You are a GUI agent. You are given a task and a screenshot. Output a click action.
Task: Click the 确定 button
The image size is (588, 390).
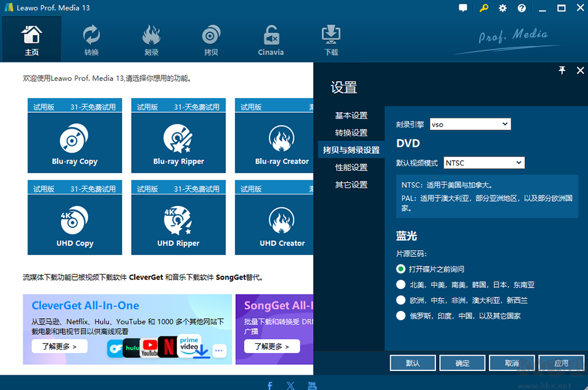coord(462,363)
